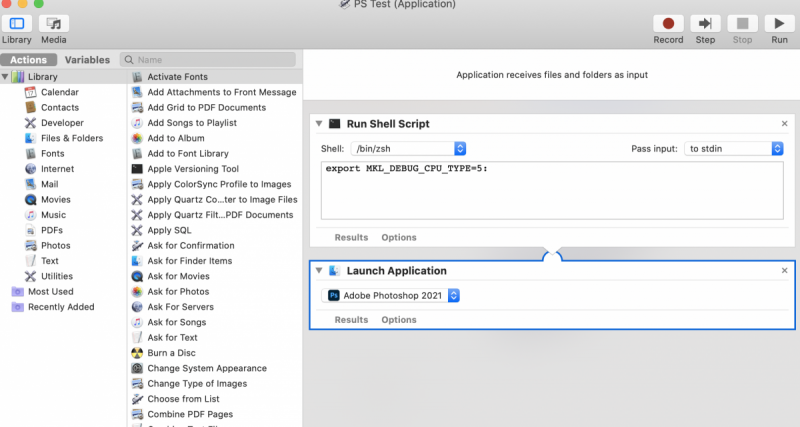
Task: Select the Calendar category in Library
Action: [x=59, y=92]
